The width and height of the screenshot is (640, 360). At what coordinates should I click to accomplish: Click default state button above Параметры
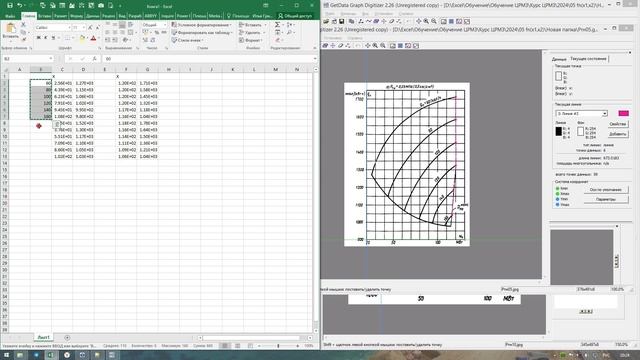point(606,190)
